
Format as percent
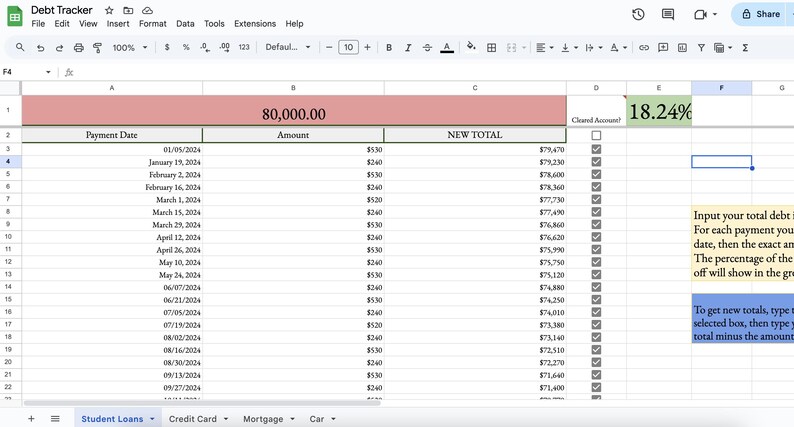pyautogui.click(x=186, y=47)
